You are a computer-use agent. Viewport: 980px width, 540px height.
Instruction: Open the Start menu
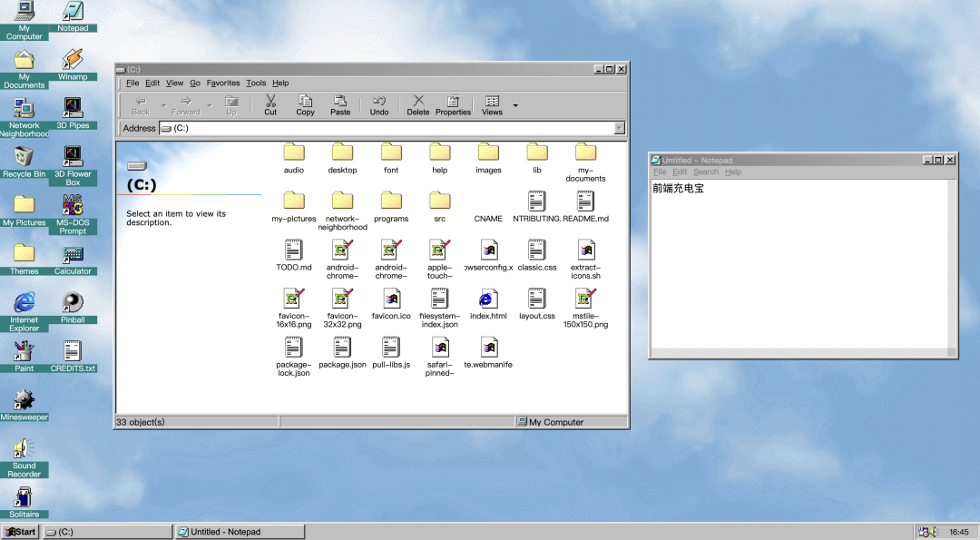pyautogui.click(x=21, y=532)
